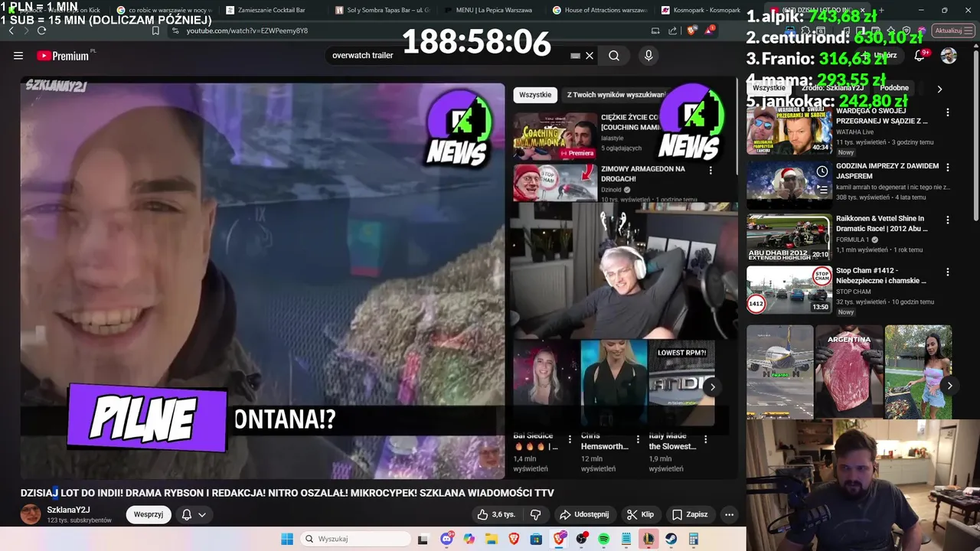Open the on-screen keyboard icon in search
The image size is (980, 551).
[575, 55]
